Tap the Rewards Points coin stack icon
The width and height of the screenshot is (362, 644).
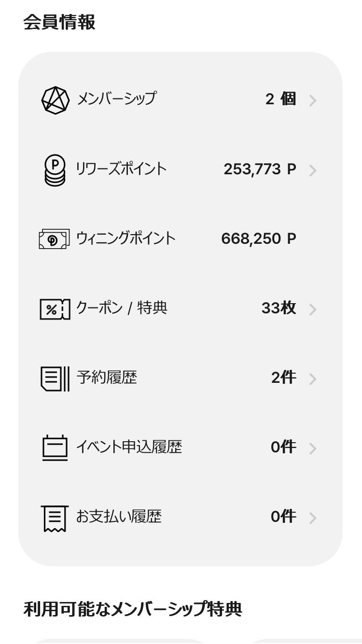pos(55,170)
